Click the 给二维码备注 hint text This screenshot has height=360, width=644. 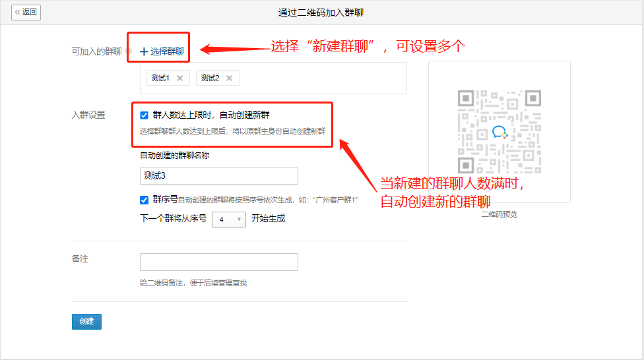(x=193, y=283)
